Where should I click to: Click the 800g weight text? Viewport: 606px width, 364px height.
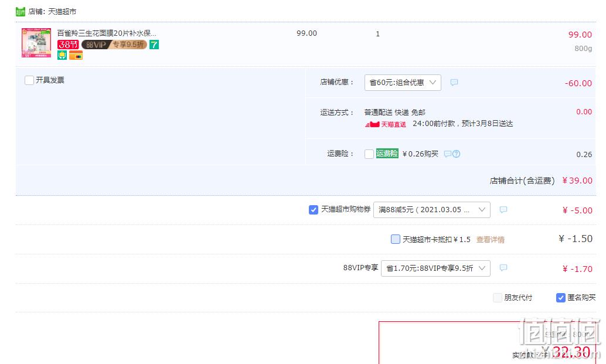coord(583,48)
